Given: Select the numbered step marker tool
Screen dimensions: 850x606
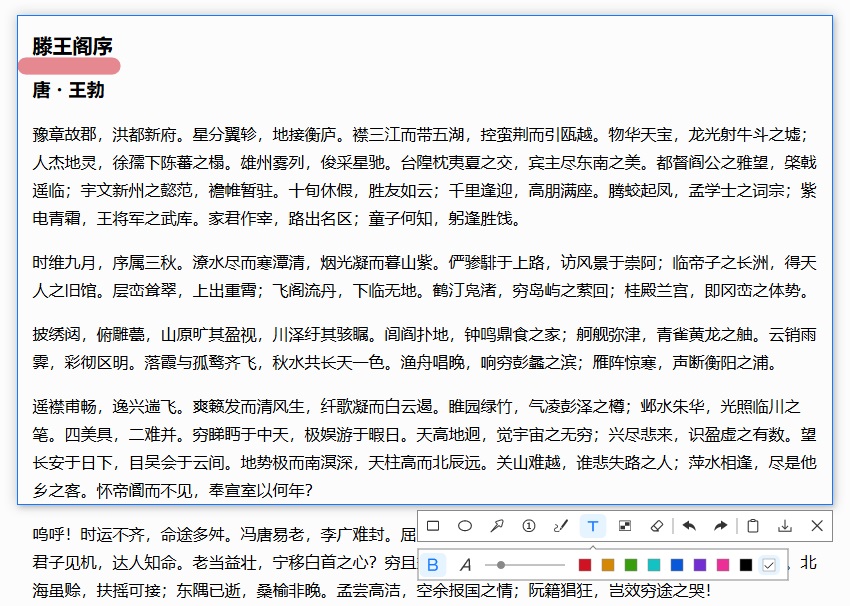Looking at the screenshot, I should point(529,526).
